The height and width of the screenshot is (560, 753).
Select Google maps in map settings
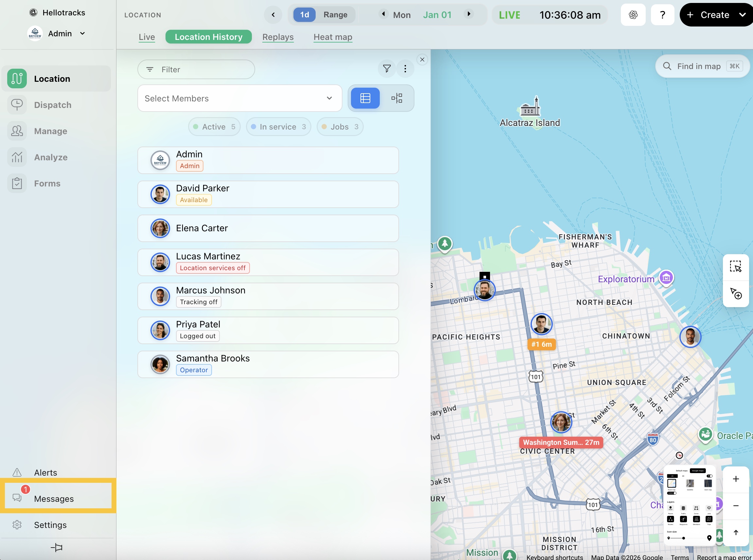pos(697,470)
